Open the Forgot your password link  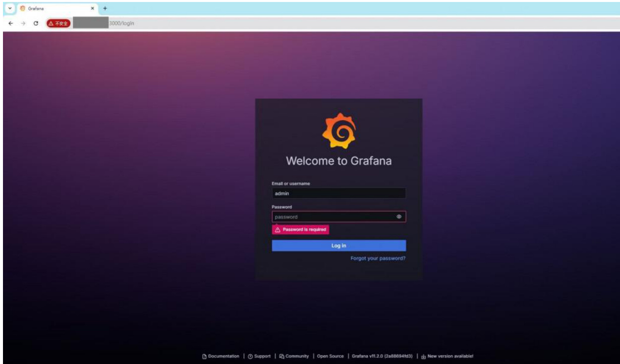coord(378,259)
